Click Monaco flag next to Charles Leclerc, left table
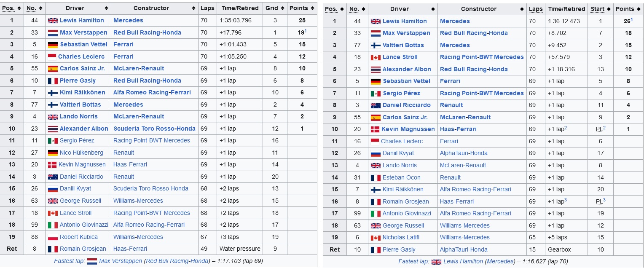The width and height of the screenshot is (644, 268). [52, 56]
